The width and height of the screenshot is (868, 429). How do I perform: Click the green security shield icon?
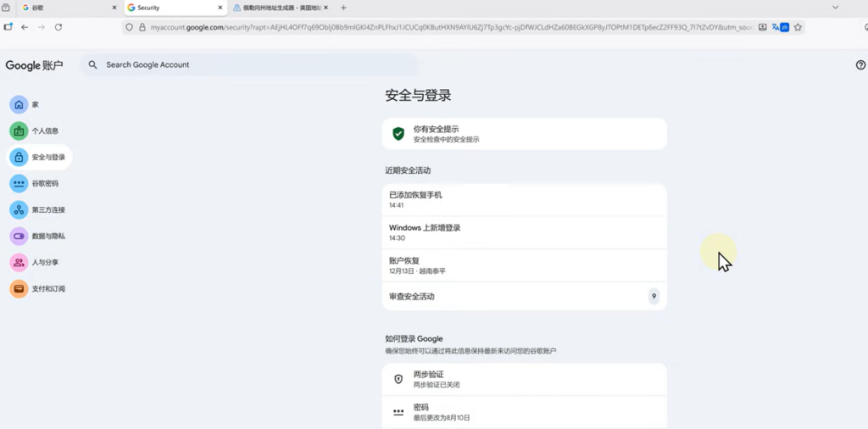(x=398, y=134)
